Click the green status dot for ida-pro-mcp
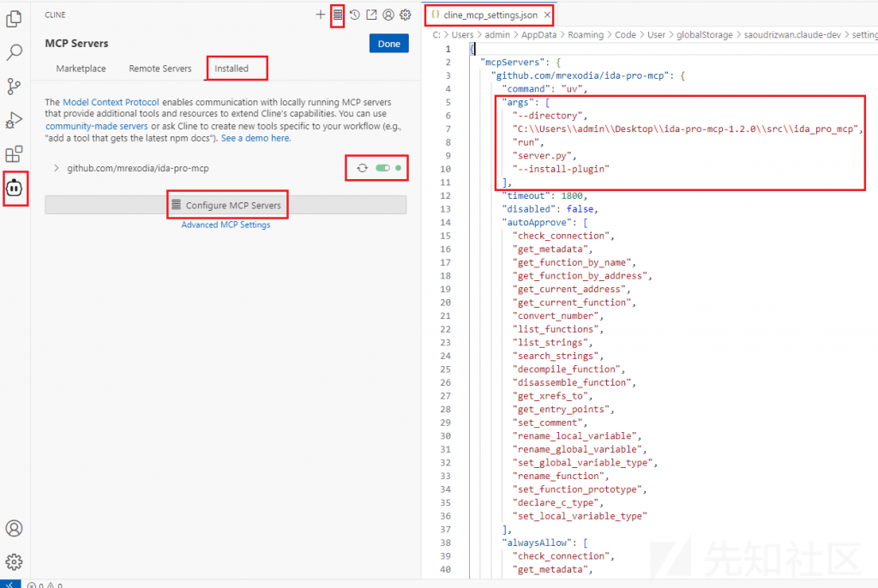 click(x=398, y=168)
